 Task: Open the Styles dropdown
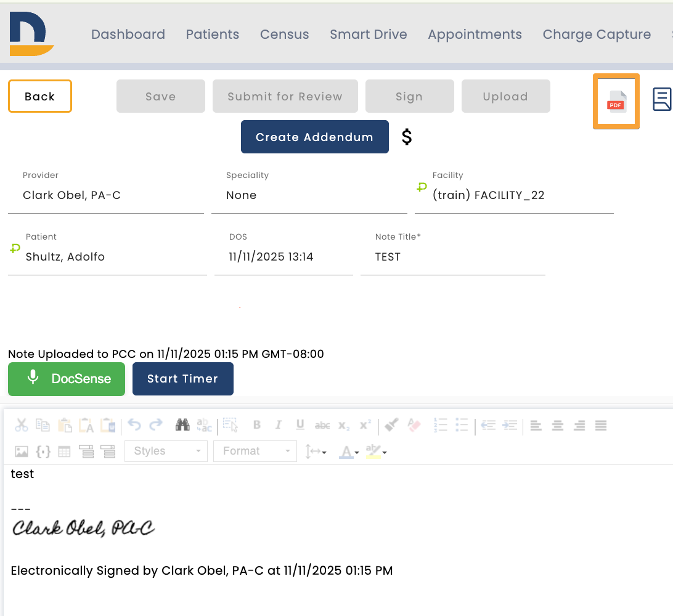[x=166, y=451]
